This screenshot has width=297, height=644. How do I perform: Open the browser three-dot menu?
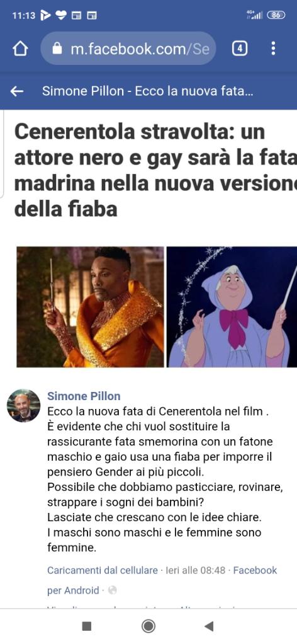(x=273, y=49)
